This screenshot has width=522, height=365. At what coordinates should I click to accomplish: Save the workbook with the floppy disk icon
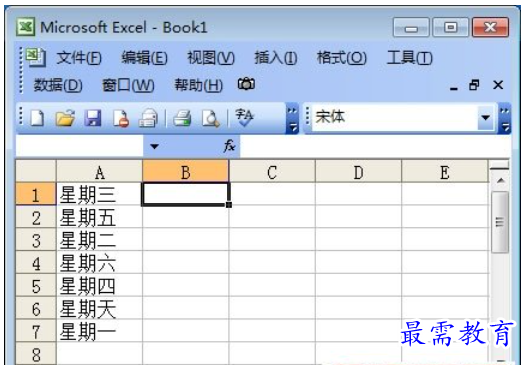93,118
